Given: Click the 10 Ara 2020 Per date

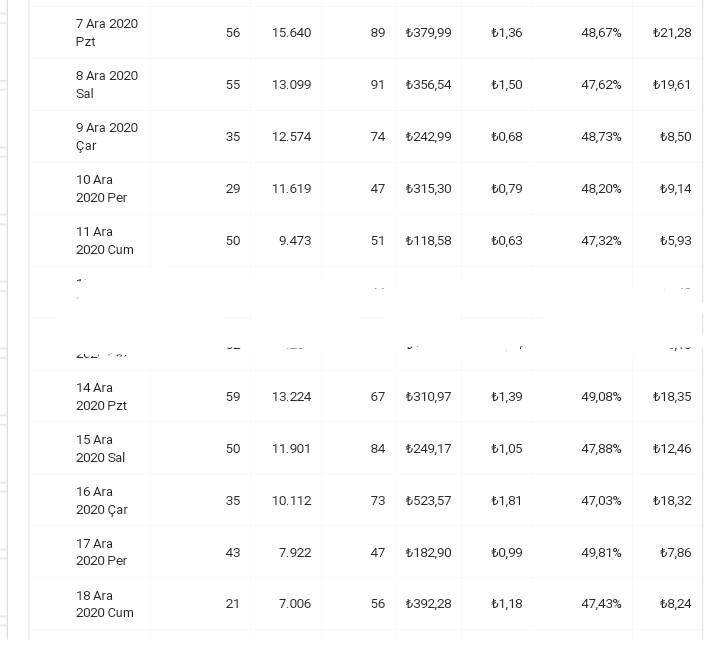Looking at the screenshot, I should pos(101,188).
